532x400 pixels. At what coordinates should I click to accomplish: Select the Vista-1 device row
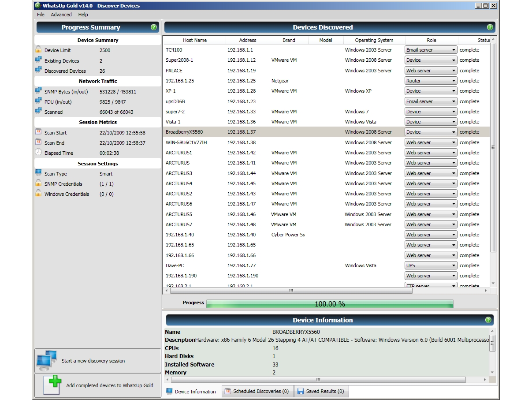point(326,122)
